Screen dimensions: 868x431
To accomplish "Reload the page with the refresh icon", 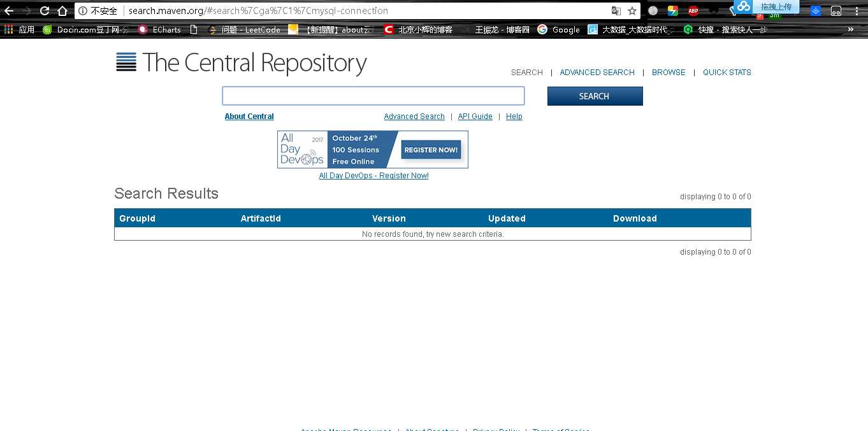I will tap(45, 11).
